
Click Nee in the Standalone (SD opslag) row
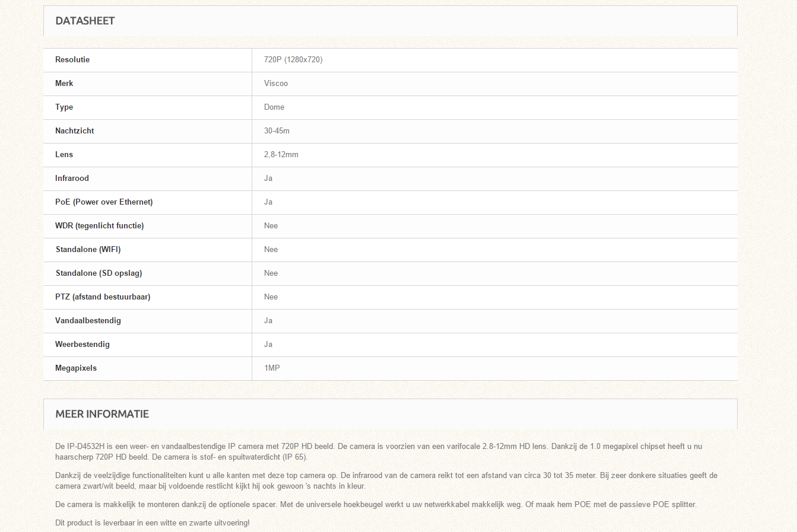click(271, 273)
